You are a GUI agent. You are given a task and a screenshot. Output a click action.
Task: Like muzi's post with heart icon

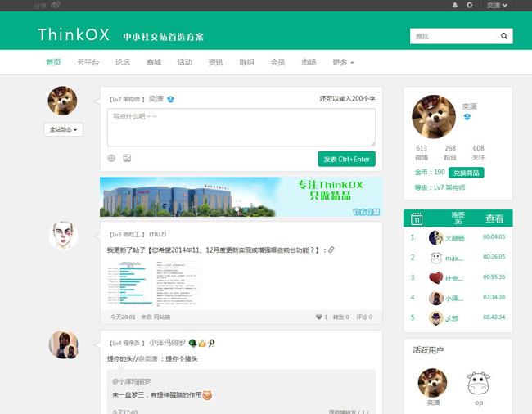click(x=319, y=317)
